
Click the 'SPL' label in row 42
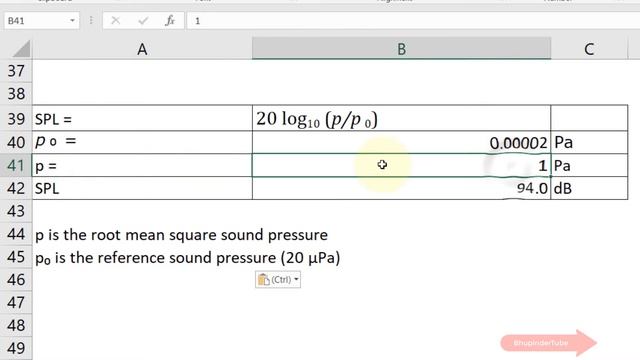coord(142,188)
